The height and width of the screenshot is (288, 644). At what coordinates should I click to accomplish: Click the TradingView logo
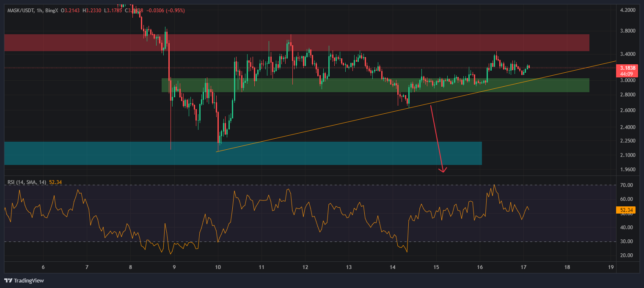(24, 280)
